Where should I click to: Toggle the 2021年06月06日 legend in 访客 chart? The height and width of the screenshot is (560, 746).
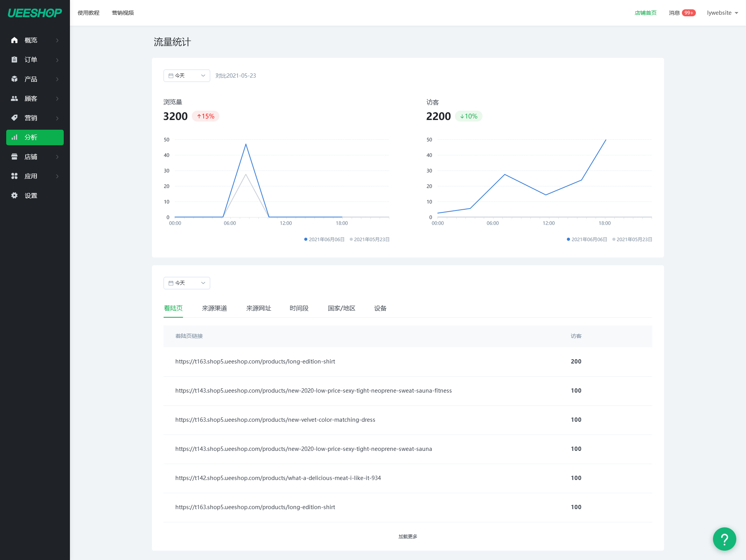[x=587, y=239]
